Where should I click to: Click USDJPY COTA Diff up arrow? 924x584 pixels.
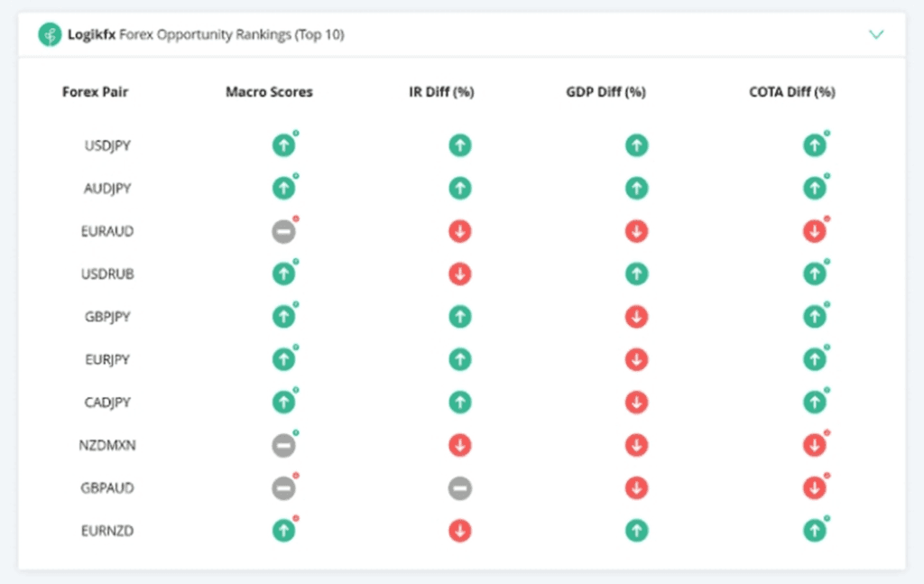[x=815, y=145]
